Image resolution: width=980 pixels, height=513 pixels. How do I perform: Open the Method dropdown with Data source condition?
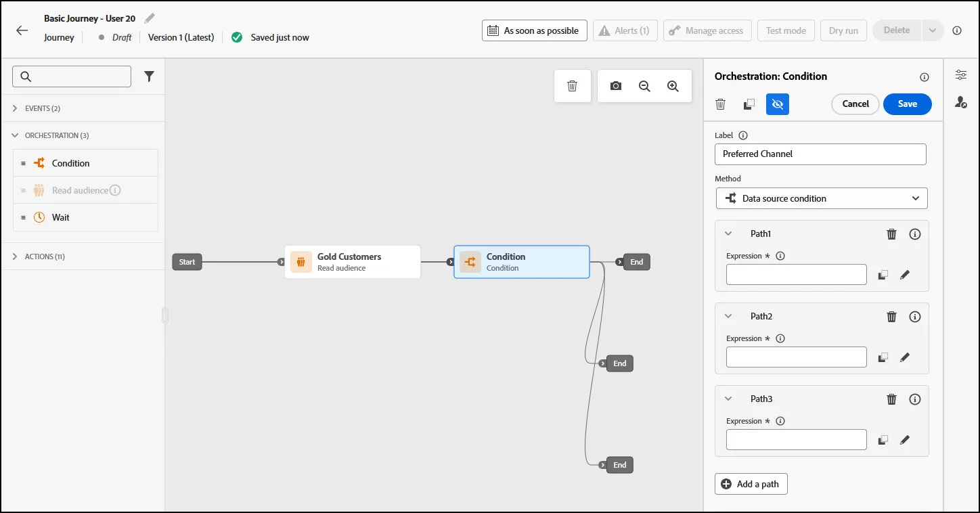[x=822, y=198]
